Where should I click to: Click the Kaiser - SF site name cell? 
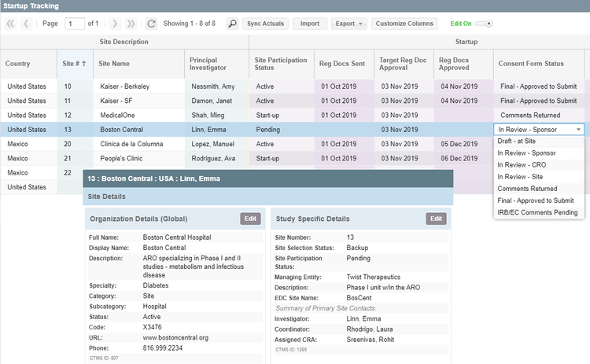[x=138, y=101]
